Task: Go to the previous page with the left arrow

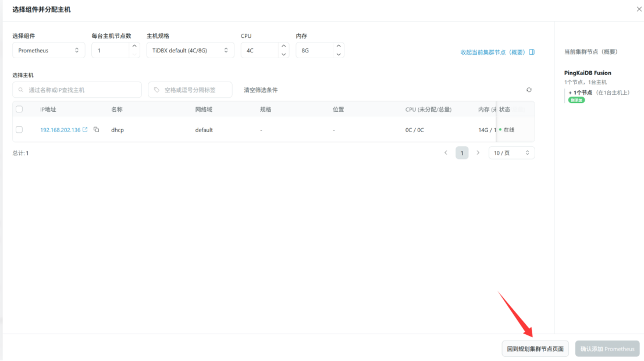Action: coord(446,153)
